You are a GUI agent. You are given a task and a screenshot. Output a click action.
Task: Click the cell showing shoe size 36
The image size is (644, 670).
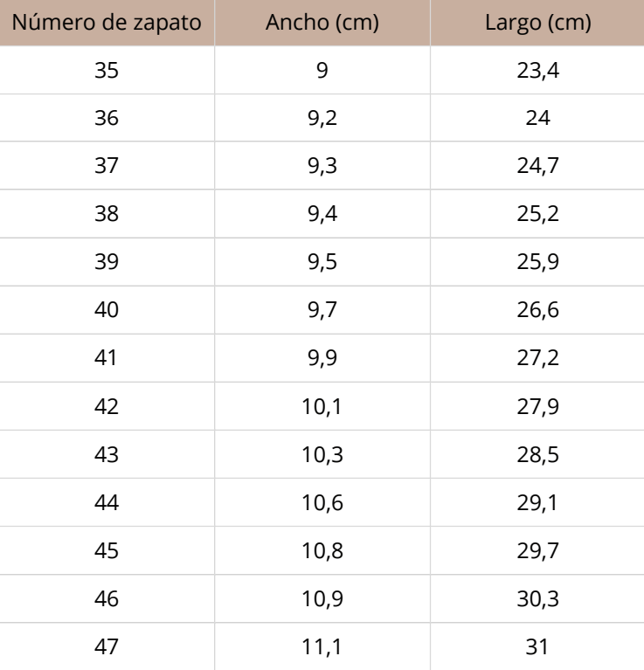tap(107, 118)
